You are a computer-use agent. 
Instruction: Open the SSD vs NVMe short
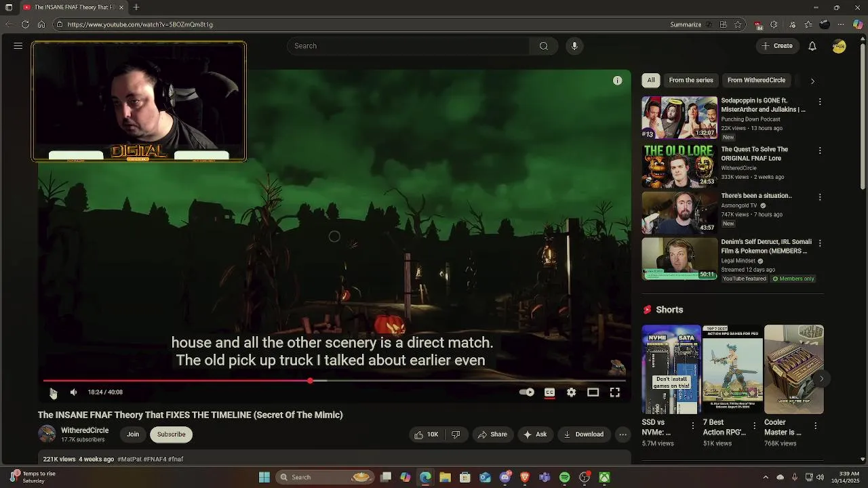point(671,369)
